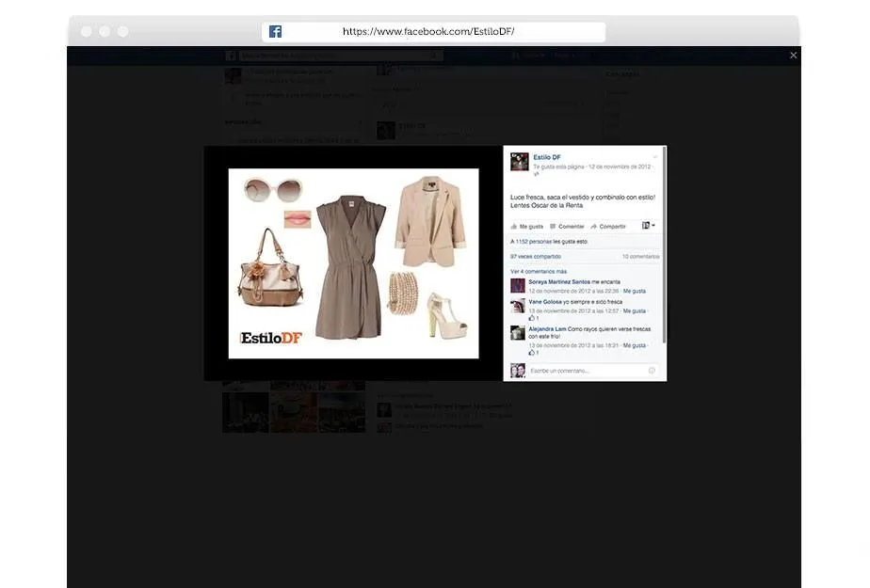Viewport: 870px width, 588px height.
Task: Click the thumbs-up icon beside 'Me gusta'
Action: coord(514,226)
